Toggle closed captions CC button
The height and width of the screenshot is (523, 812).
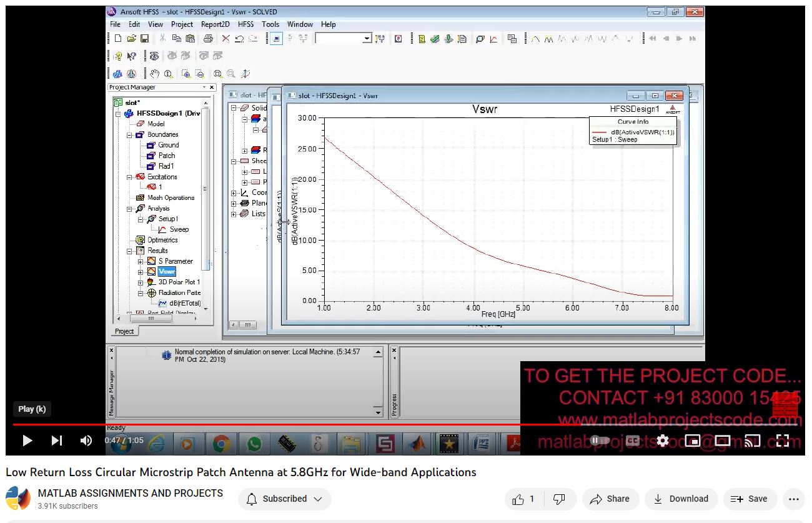click(632, 441)
